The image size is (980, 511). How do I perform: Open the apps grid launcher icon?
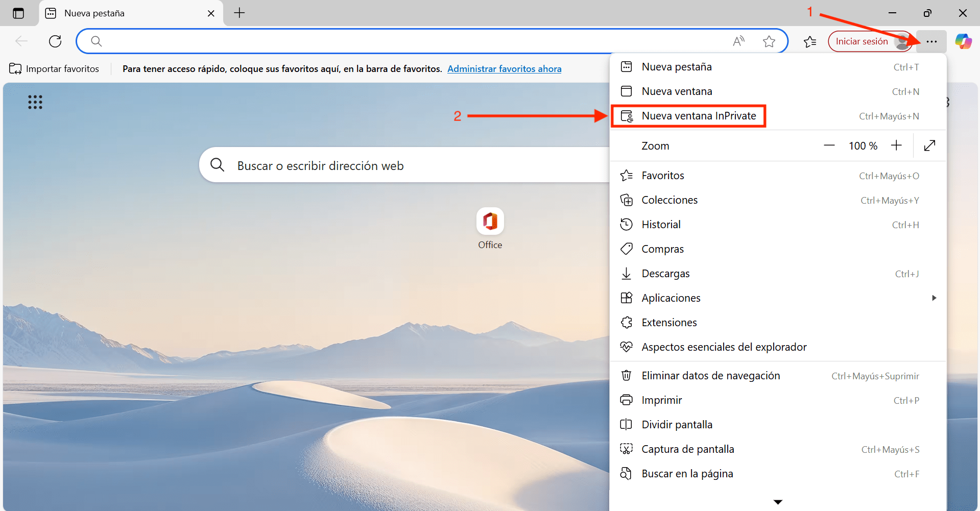point(35,102)
